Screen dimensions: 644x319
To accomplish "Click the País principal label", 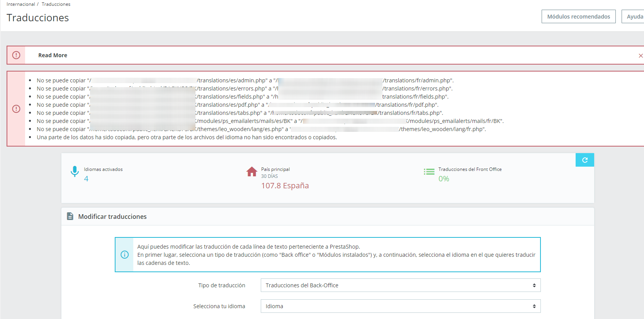I will coord(275,169).
